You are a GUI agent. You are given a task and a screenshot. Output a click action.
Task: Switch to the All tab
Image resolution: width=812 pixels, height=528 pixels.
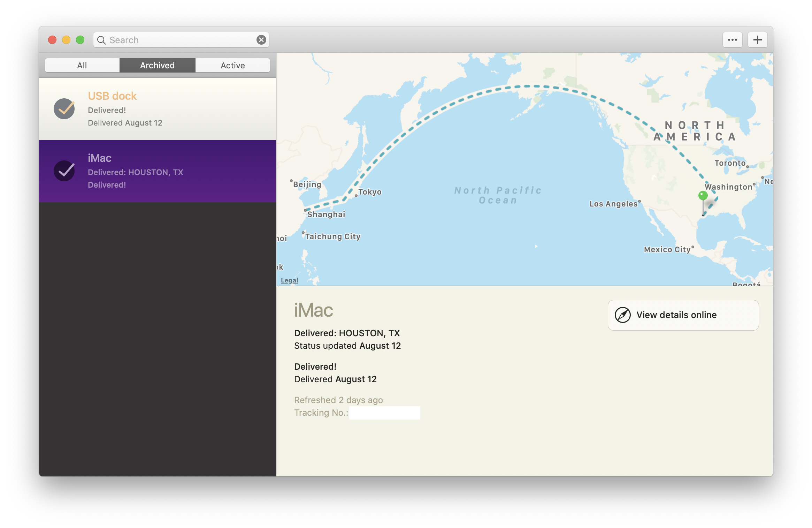82,65
